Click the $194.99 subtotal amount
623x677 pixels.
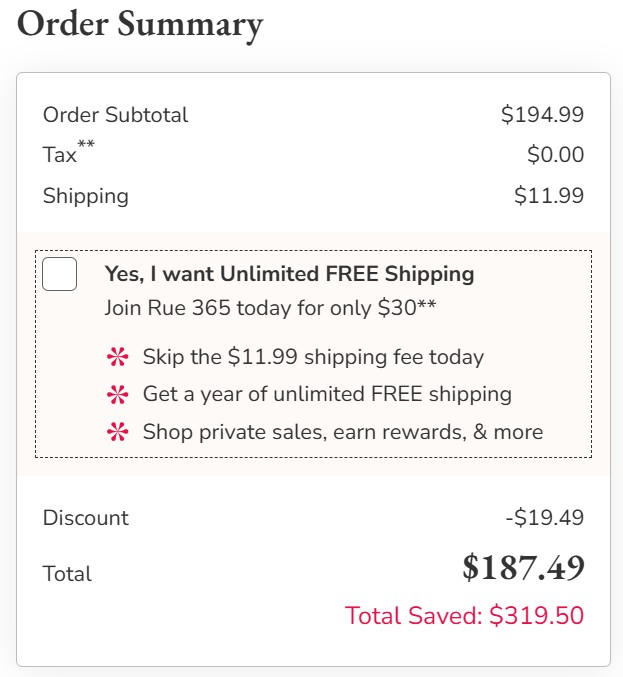(542, 115)
